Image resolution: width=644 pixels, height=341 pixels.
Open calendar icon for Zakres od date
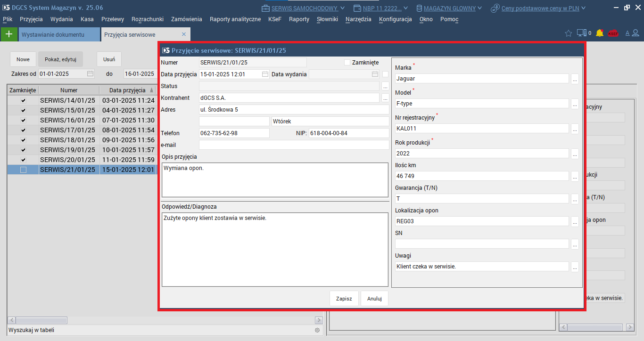click(90, 74)
